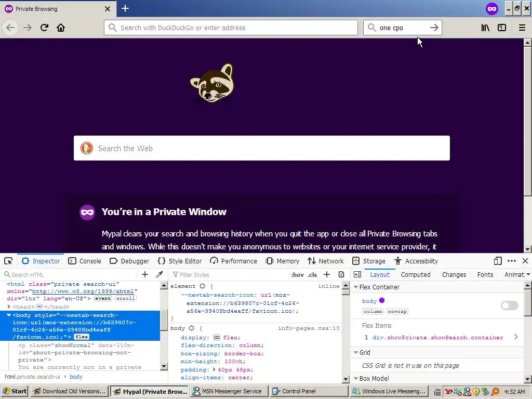Click the DuckDuckGo logo in page search box

pyautogui.click(x=87, y=148)
